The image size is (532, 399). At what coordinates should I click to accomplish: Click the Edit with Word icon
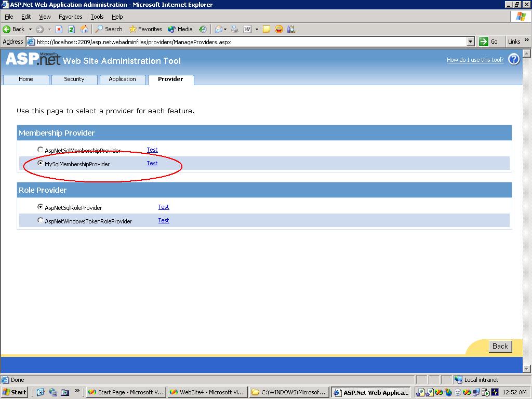[x=247, y=30]
